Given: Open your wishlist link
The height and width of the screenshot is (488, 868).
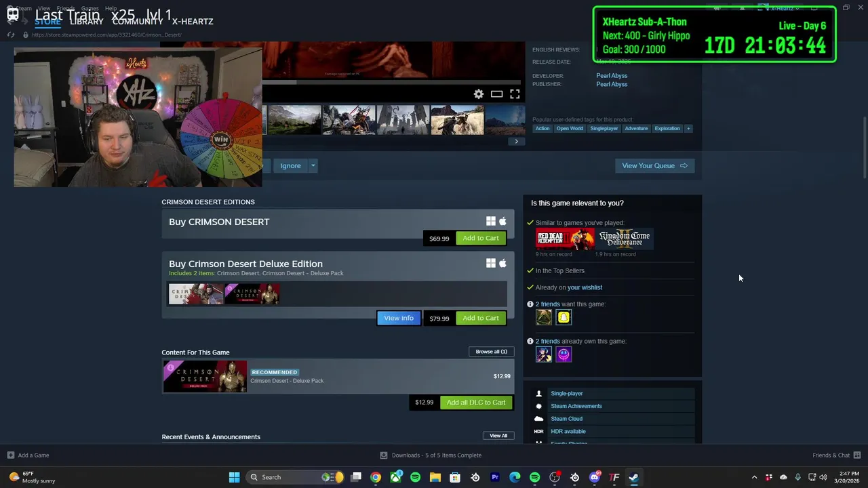Looking at the screenshot, I should 585,287.
